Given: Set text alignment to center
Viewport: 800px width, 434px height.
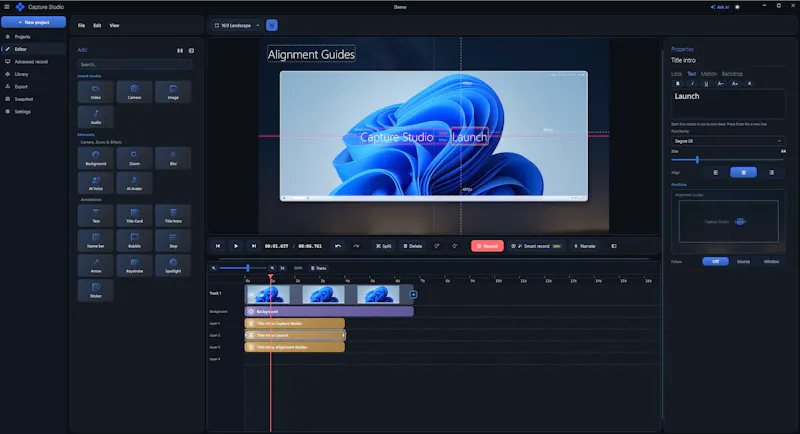Looking at the screenshot, I should tap(743, 172).
